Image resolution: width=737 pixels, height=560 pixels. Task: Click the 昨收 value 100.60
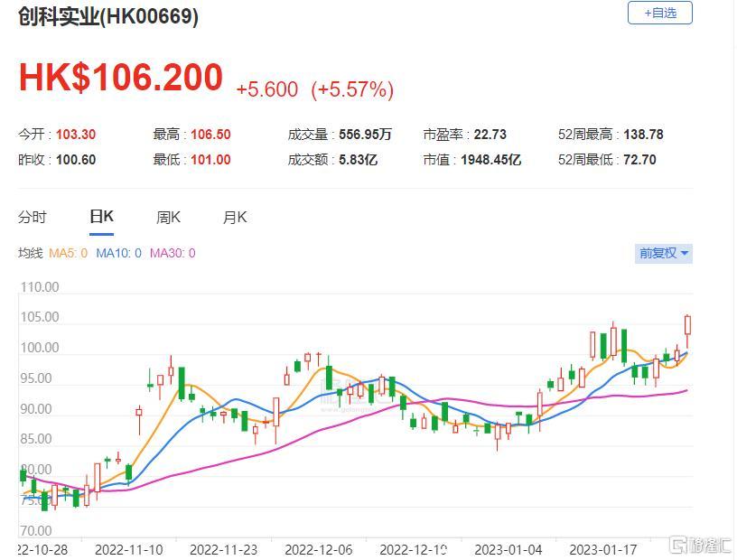[x=76, y=160]
